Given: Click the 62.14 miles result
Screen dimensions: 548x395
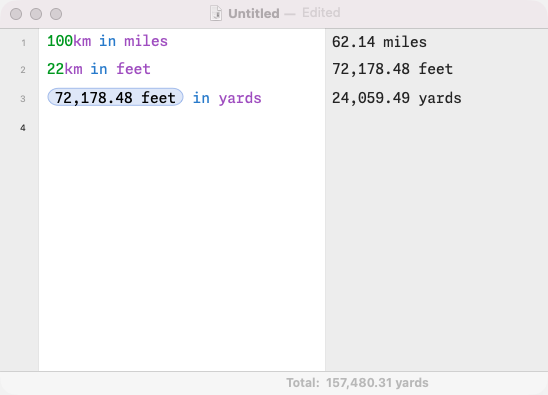Looking at the screenshot, I should coord(379,42).
